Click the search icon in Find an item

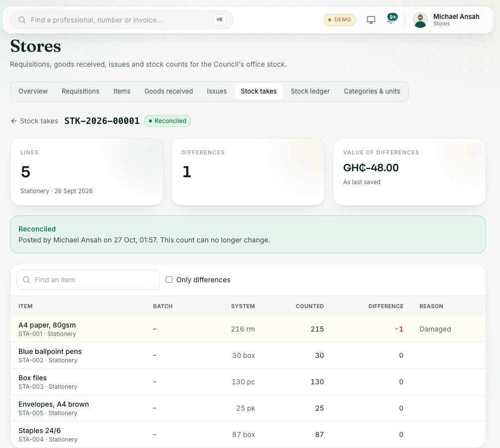26,280
